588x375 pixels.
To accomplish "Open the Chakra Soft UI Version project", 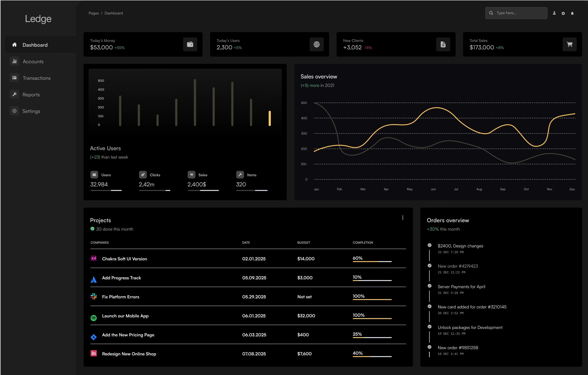I will 124,259.
